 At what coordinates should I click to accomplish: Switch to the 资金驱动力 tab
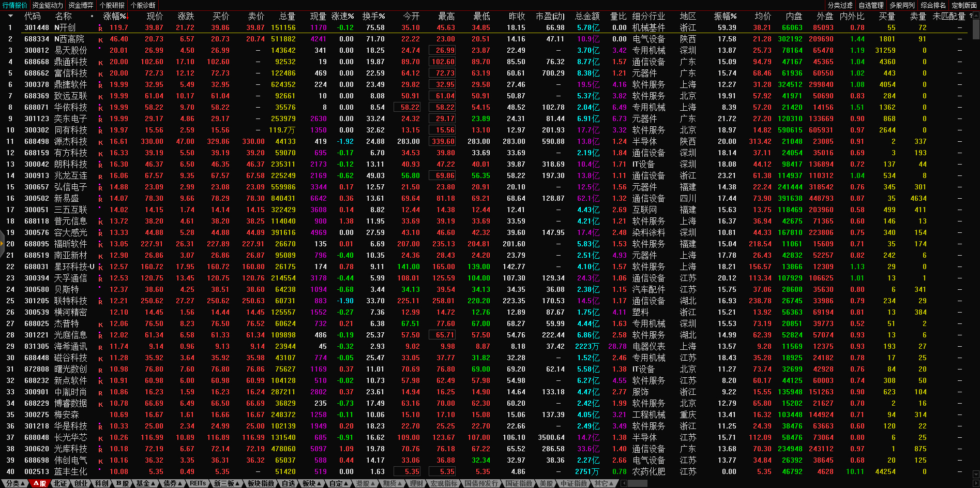click(48, 5)
